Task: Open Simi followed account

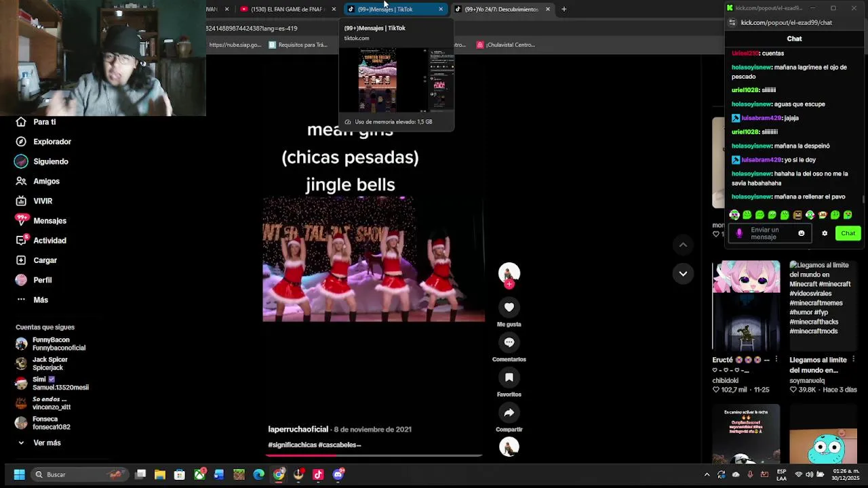Action: (52, 383)
